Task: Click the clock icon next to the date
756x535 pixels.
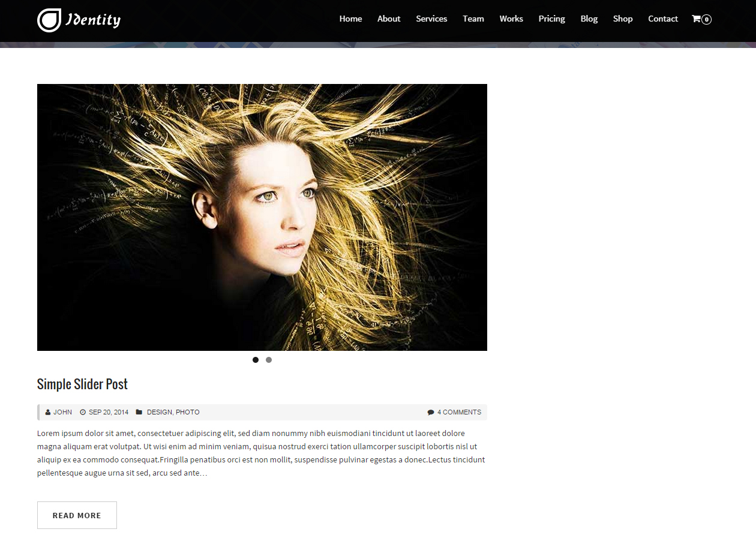Action: [x=82, y=412]
